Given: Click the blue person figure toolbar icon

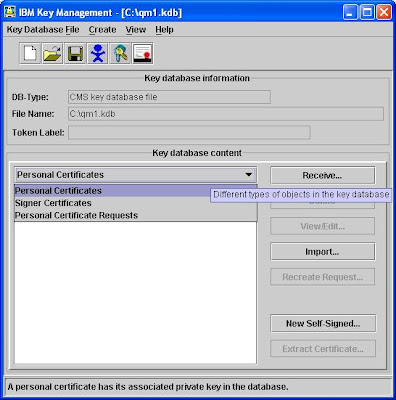Looking at the screenshot, I should pos(97,53).
